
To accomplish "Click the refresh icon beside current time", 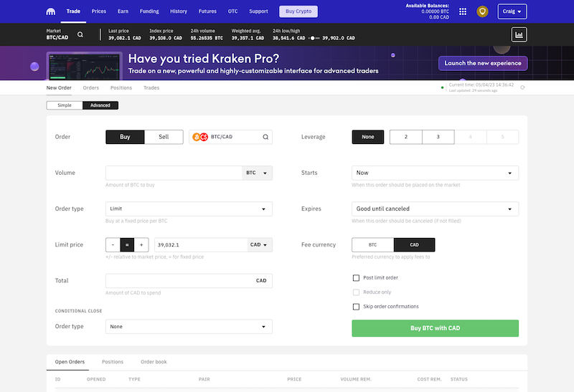I will point(522,87).
